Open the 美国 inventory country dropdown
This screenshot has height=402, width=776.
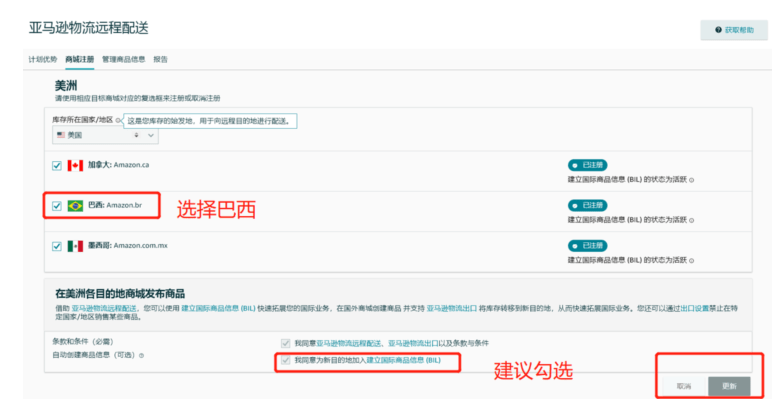point(105,135)
